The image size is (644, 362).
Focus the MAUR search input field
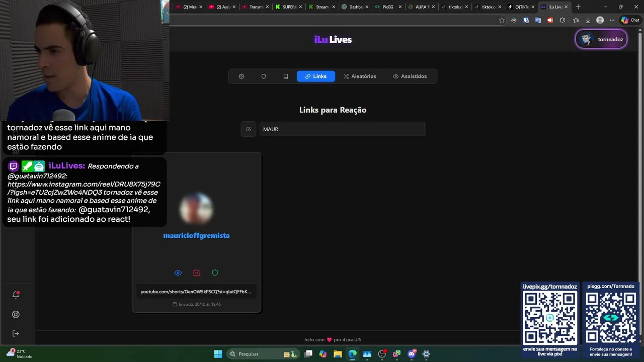point(342,129)
